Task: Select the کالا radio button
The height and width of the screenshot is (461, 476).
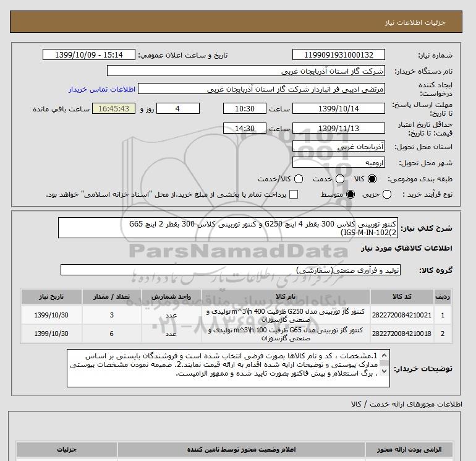Action: [x=372, y=179]
